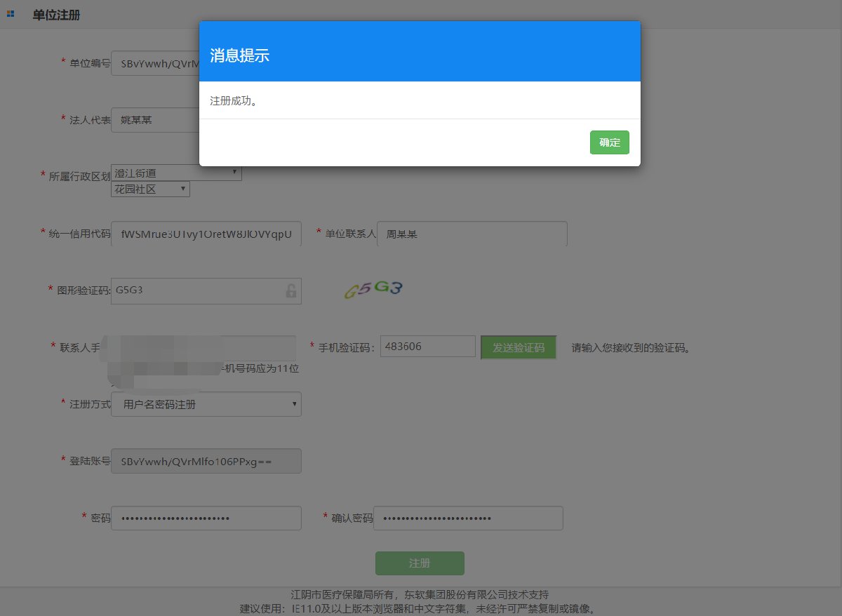Click the green 注册 submit button
The height and width of the screenshot is (616, 842).
[420, 563]
